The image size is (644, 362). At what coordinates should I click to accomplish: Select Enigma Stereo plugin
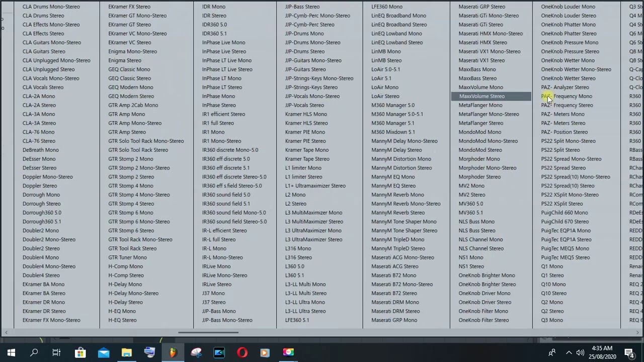124,60
